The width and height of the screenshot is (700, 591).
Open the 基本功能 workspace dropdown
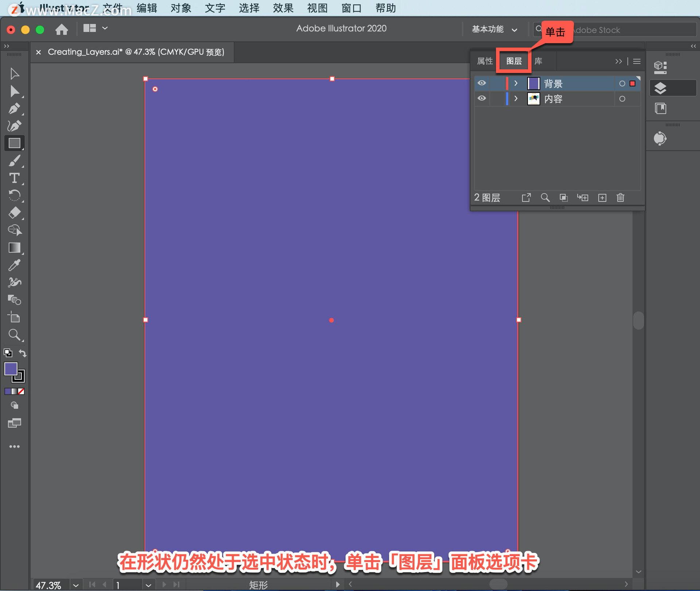494,30
